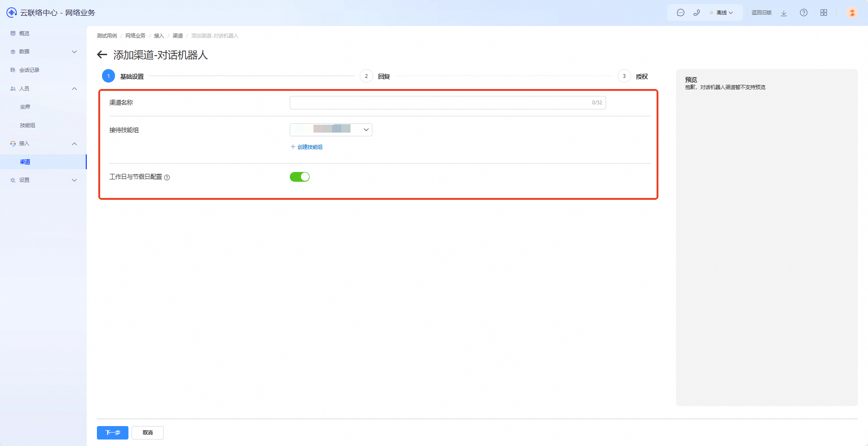
Task: Click 测试用例 in the breadcrumb
Action: (x=107, y=36)
